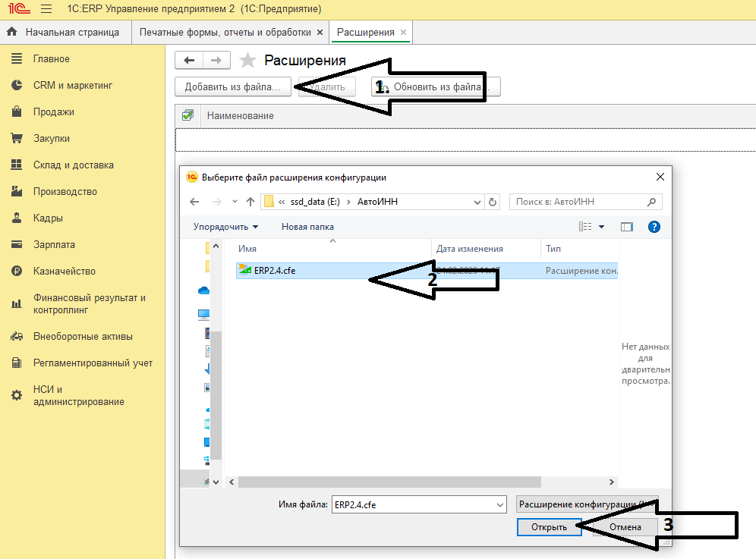Cancel the file dialog with Отмена
The width and height of the screenshot is (756, 559).
tap(625, 527)
